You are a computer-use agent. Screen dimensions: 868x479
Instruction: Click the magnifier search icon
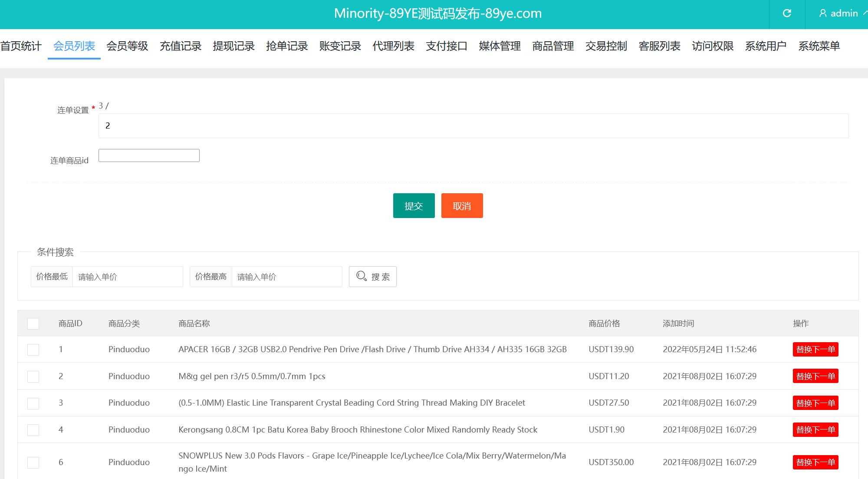(361, 276)
